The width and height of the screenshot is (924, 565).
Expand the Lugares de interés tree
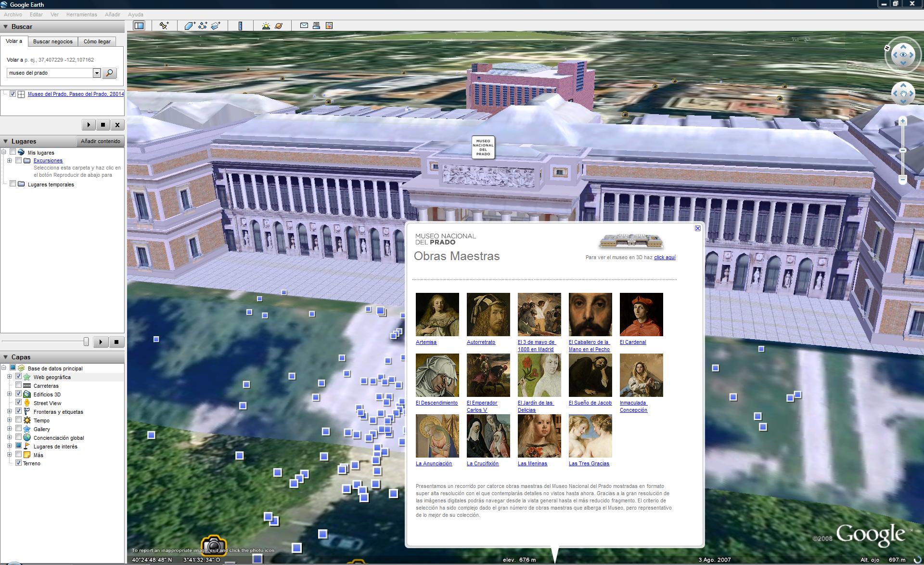coord(9,447)
